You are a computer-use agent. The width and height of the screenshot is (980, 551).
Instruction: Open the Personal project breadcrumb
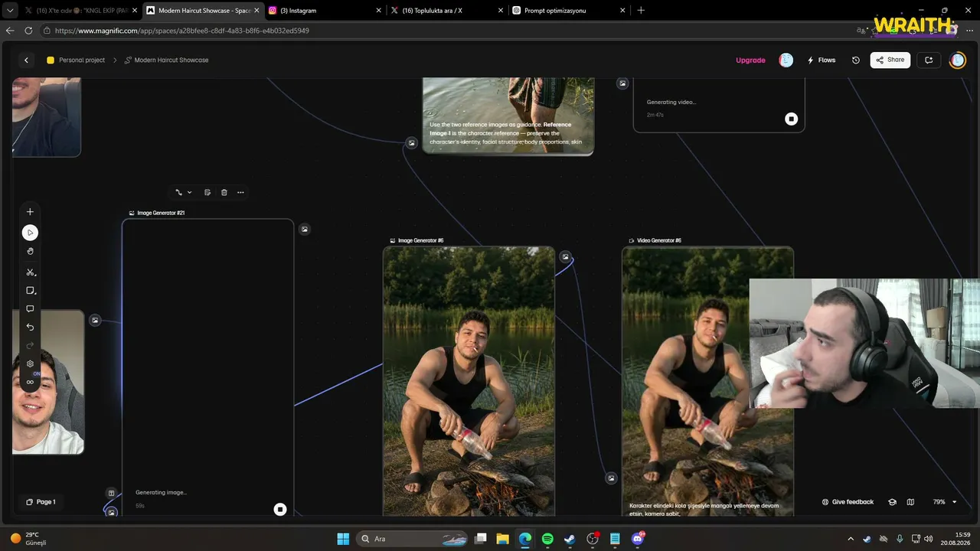(76, 60)
